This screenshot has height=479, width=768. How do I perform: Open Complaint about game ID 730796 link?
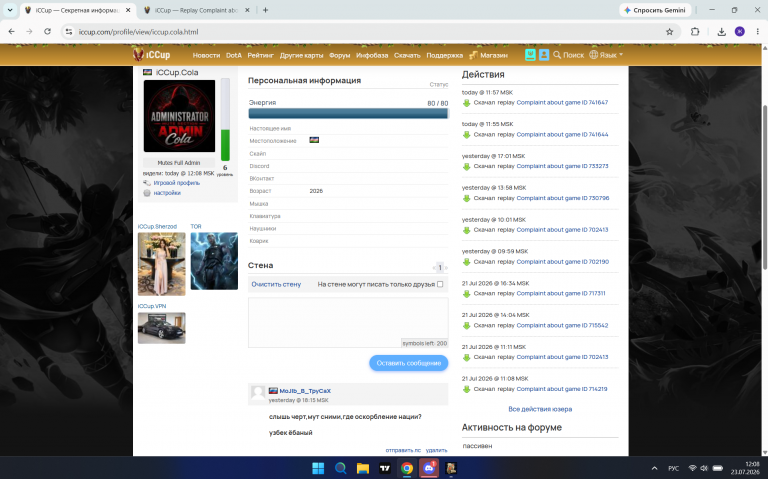coord(563,198)
